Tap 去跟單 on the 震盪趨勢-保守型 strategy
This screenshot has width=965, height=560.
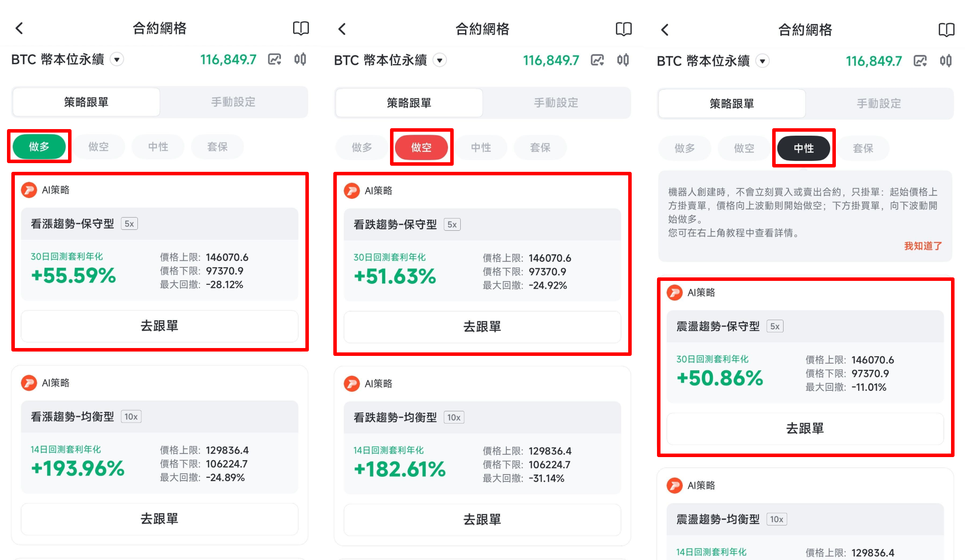(804, 429)
